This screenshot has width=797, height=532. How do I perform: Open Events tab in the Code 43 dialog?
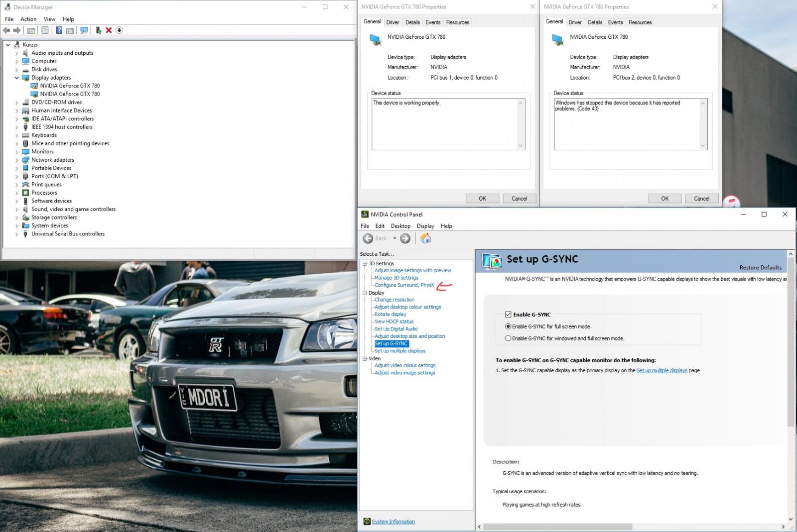point(615,22)
